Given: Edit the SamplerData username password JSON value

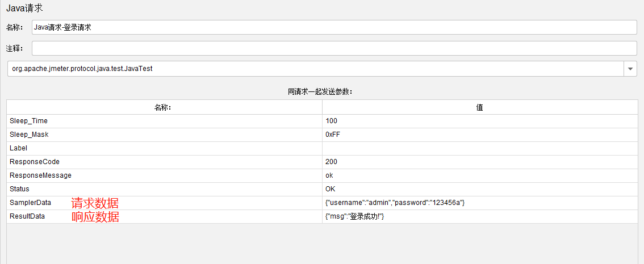Looking at the screenshot, I should [480, 203].
